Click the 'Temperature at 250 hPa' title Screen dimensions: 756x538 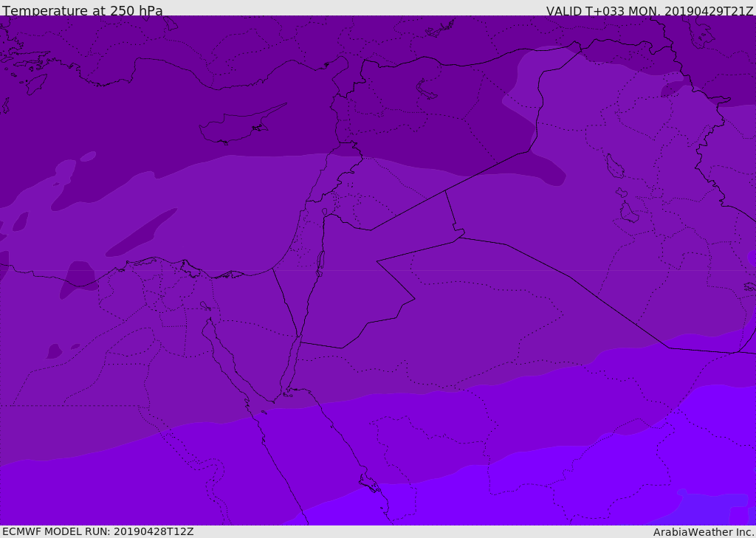(83, 10)
